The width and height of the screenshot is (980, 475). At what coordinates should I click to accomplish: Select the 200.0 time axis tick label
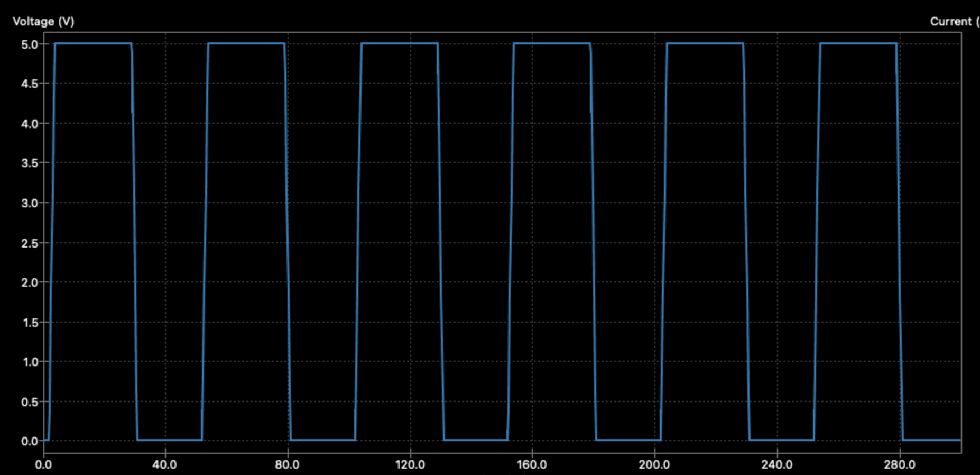click(x=654, y=465)
